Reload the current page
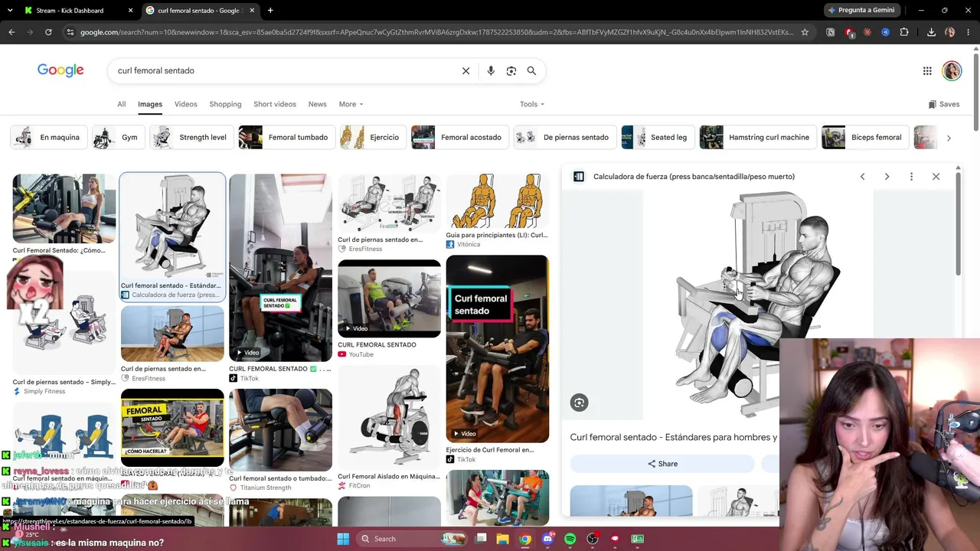Viewport: 980px width, 551px height. point(48,32)
